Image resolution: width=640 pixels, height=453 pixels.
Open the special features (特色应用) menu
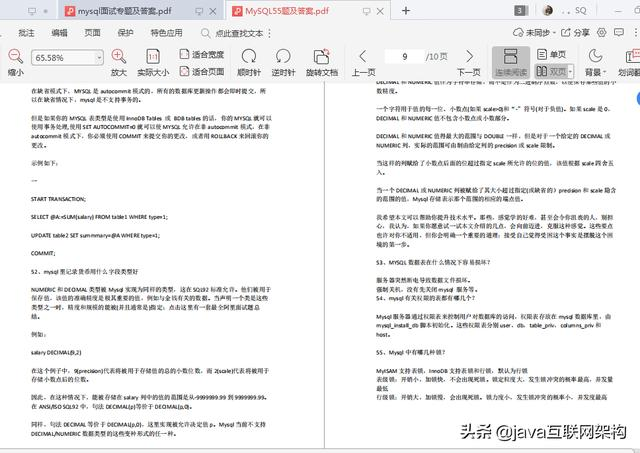coord(167,33)
